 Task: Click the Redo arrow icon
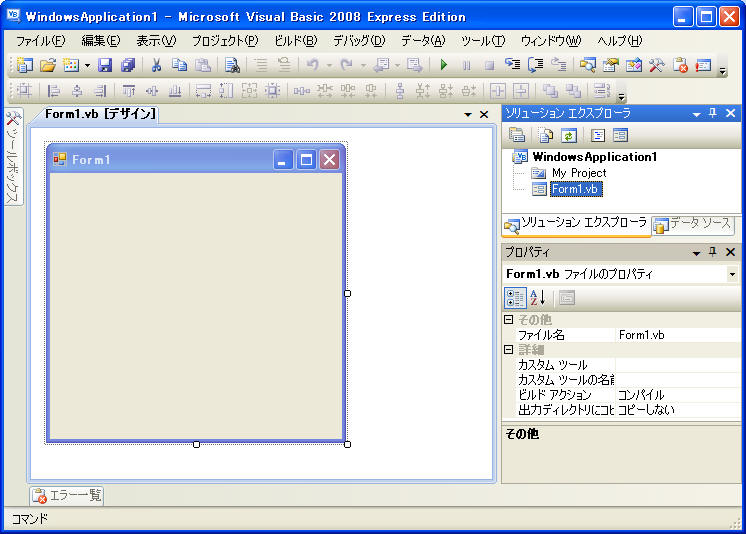pyautogui.click(x=346, y=65)
